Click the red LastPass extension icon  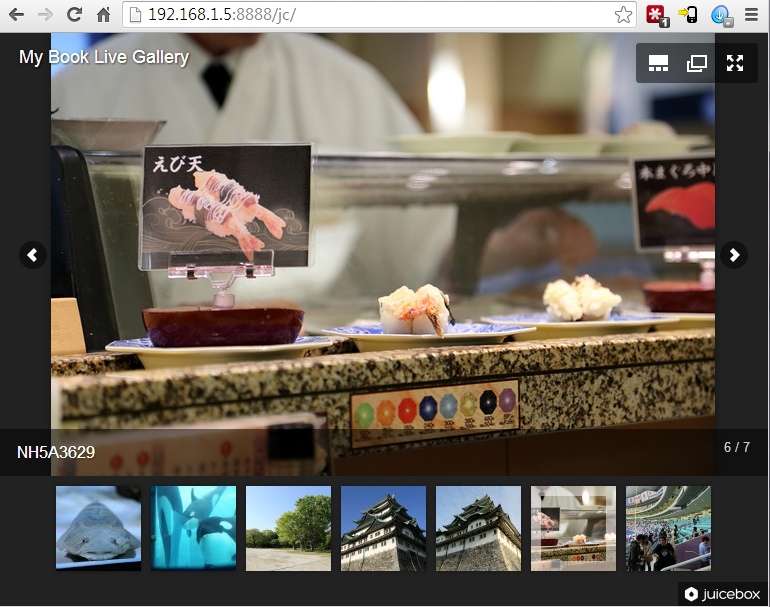click(656, 15)
